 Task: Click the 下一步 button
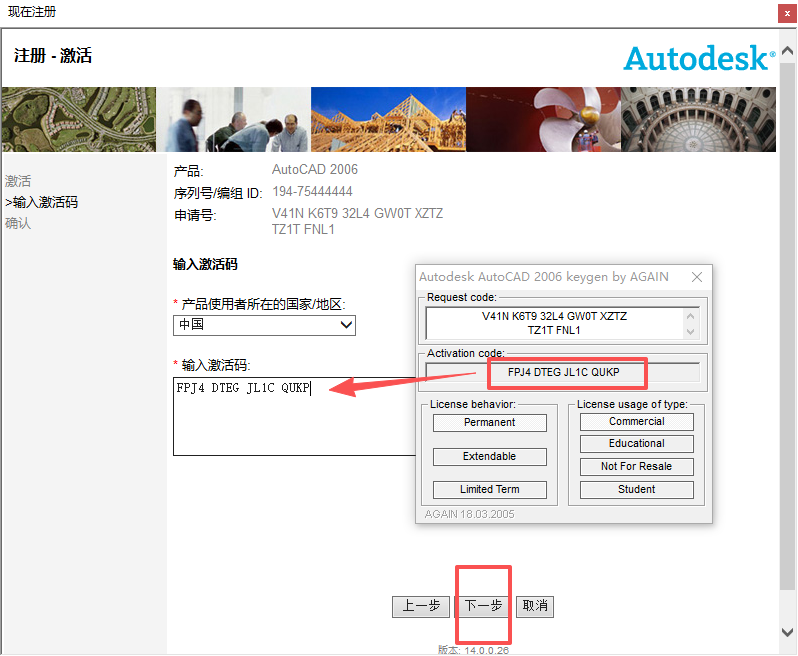click(484, 606)
